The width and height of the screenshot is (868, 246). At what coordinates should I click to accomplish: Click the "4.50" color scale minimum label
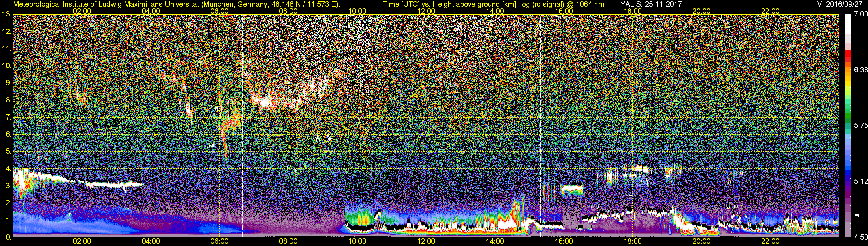coord(860,237)
